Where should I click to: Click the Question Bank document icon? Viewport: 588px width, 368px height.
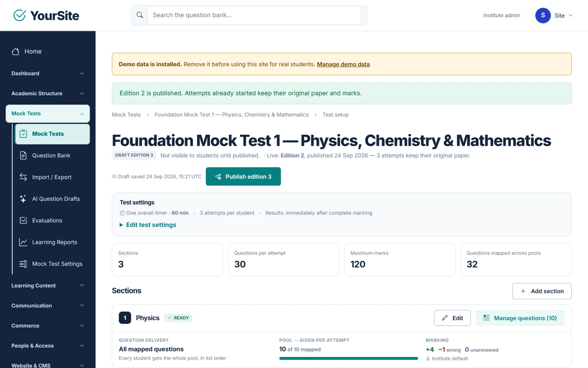point(23,155)
